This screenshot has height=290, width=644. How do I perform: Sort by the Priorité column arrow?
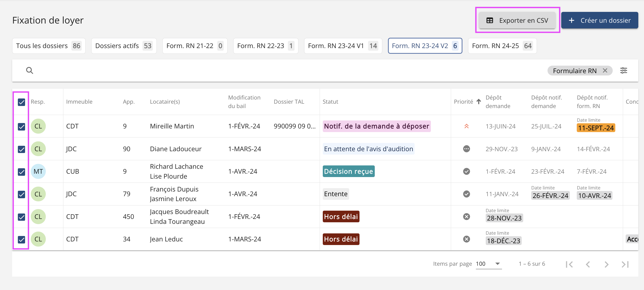(x=479, y=102)
